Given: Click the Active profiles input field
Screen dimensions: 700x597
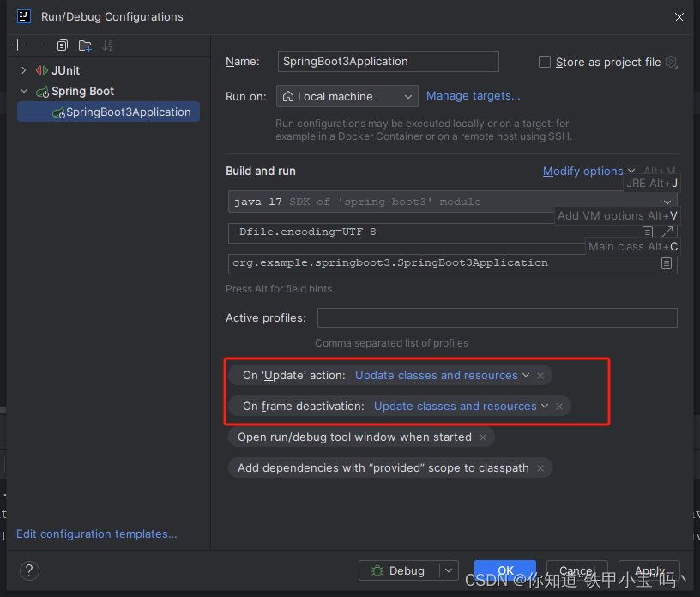Looking at the screenshot, I should pyautogui.click(x=497, y=317).
